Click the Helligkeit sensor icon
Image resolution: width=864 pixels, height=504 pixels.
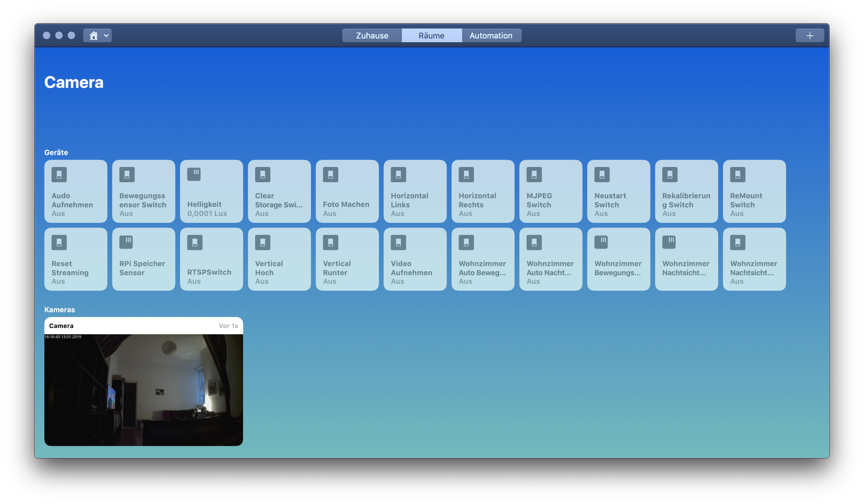(x=194, y=174)
